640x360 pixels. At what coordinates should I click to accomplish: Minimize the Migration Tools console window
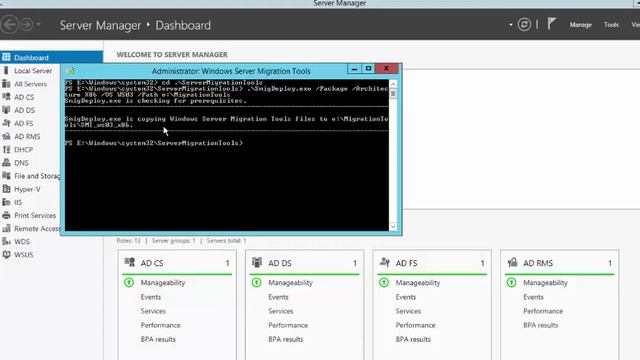click(x=354, y=69)
